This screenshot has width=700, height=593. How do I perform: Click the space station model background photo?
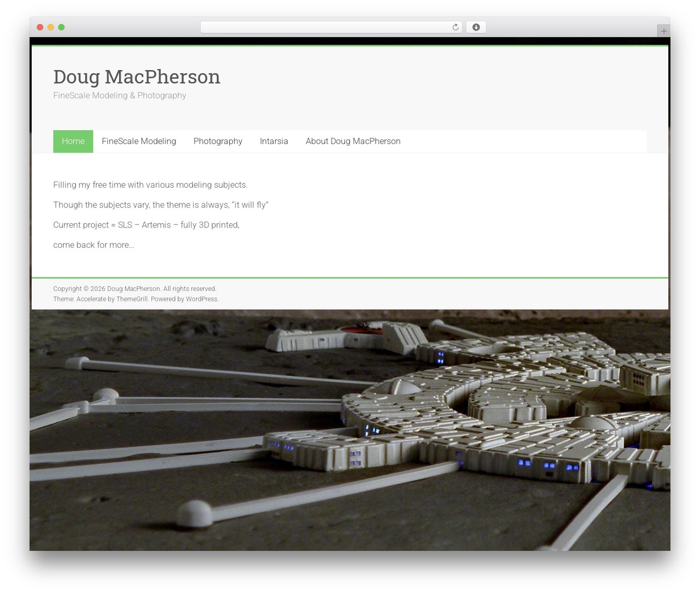pos(350,430)
